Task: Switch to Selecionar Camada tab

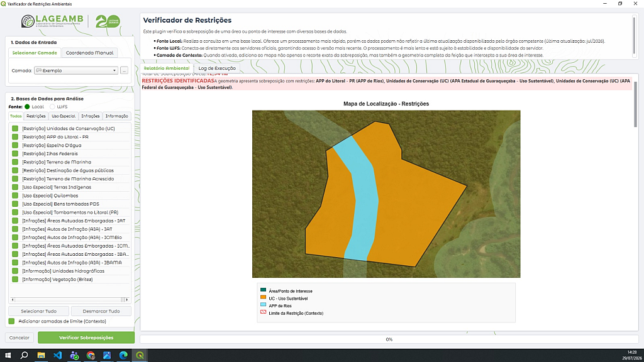Action: point(35,53)
